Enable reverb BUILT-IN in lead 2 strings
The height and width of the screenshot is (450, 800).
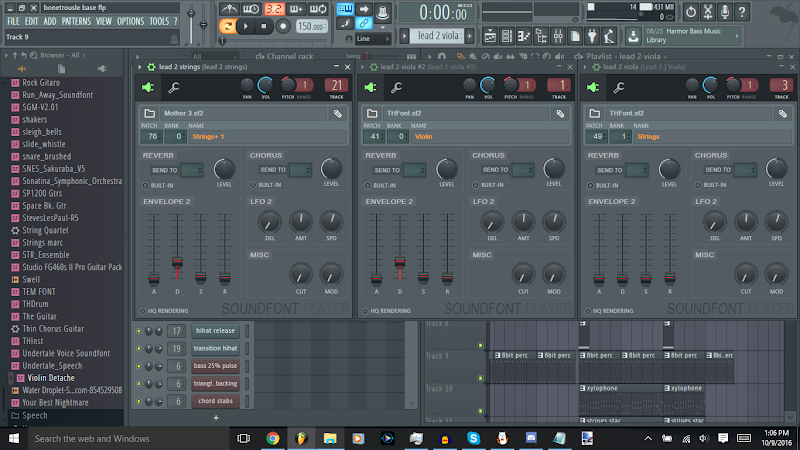point(145,185)
